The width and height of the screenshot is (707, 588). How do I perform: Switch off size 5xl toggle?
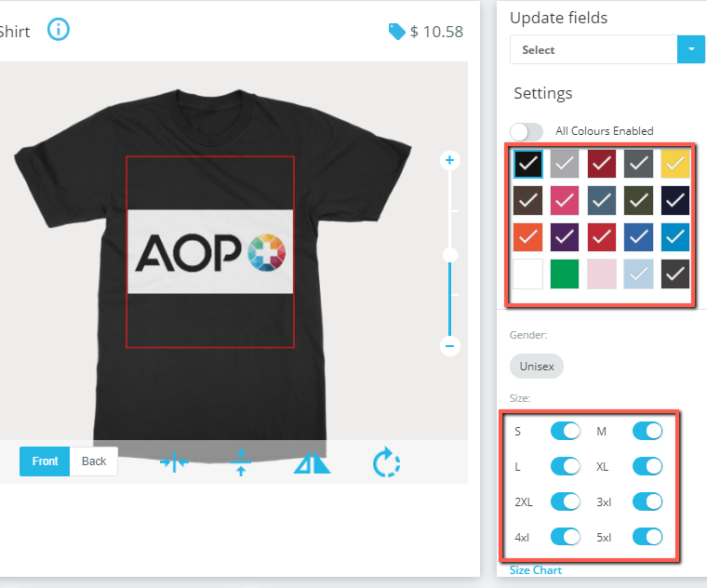click(x=647, y=537)
